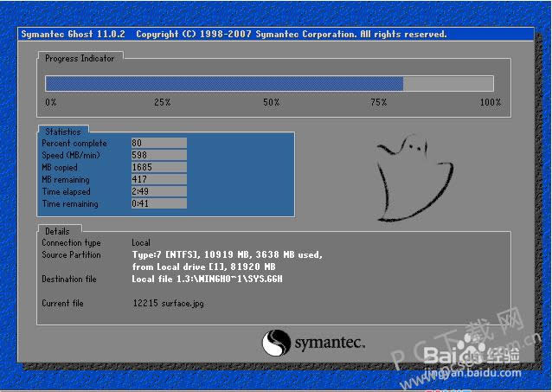Viewport: 552px width, 392px height.
Task: Click the symantec. wordmark
Action: 330,343
